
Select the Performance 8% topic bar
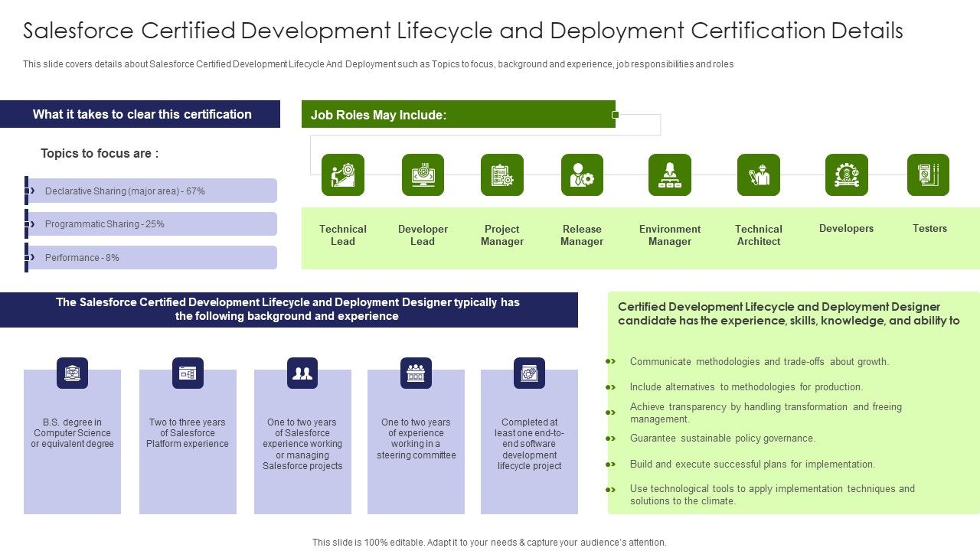click(152, 258)
